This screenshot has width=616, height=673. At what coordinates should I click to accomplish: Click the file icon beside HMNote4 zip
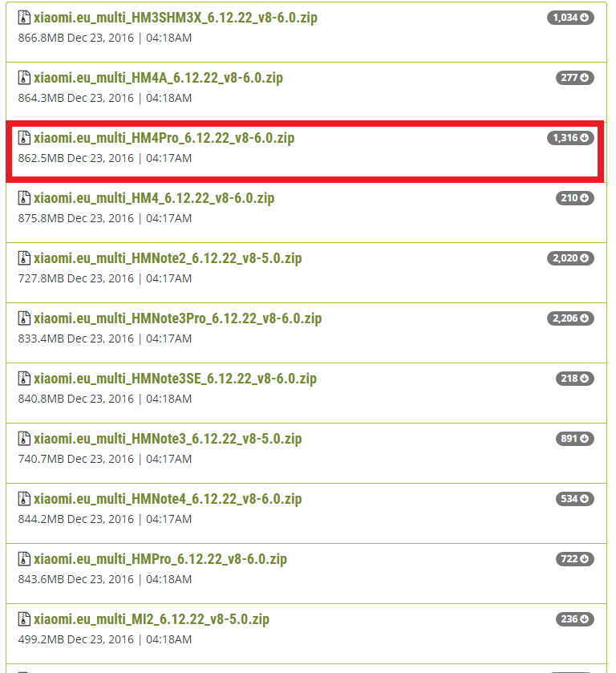tap(24, 499)
